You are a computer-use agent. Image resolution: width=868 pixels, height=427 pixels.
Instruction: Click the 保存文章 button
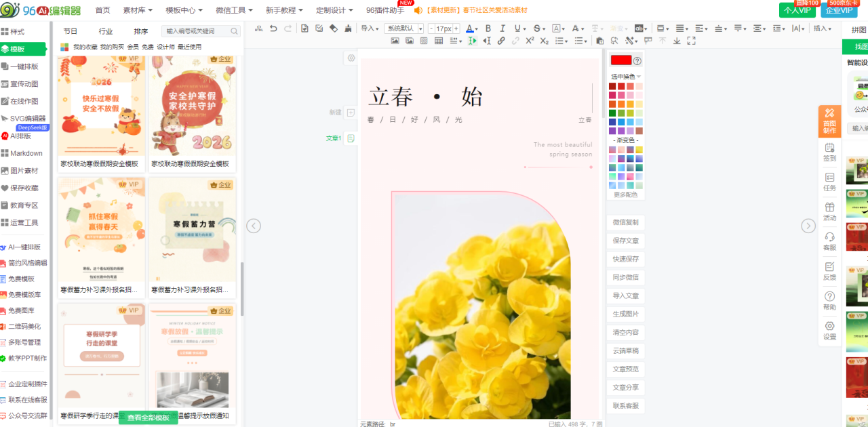(x=625, y=241)
